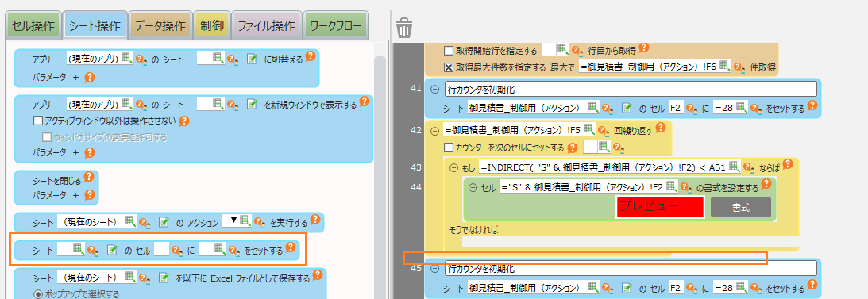Click the trash can delete icon
This screenshot has height=299, width=868.
click(x=404, y=27)
